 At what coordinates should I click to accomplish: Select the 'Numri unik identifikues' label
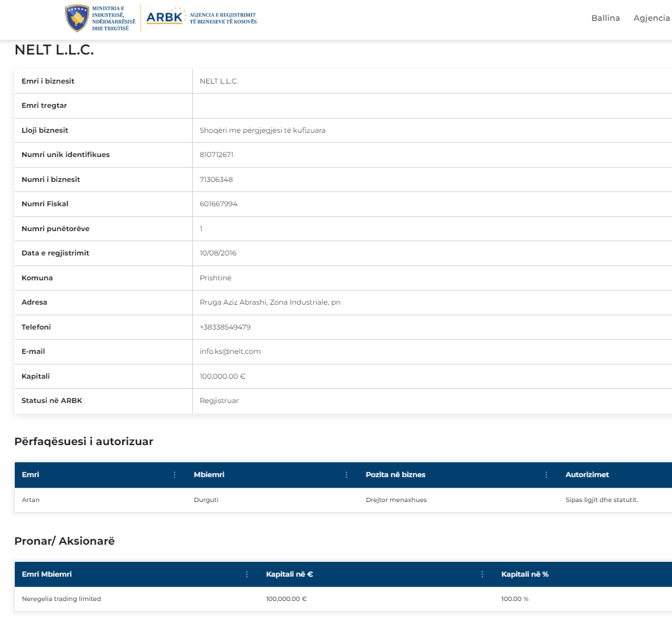66,155
